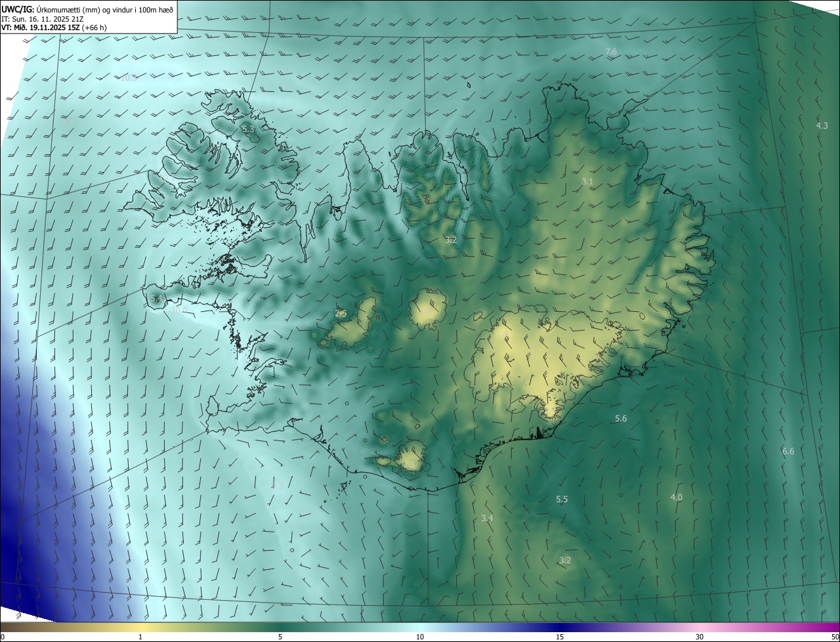Click the 10.0 value label
Screen dimensions: 840x642
[179, 310]
